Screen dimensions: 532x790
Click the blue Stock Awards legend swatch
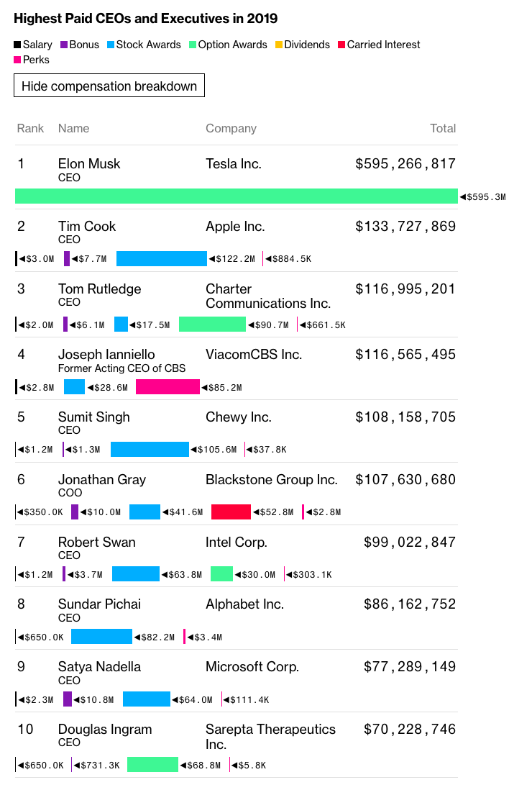(111, 45)
